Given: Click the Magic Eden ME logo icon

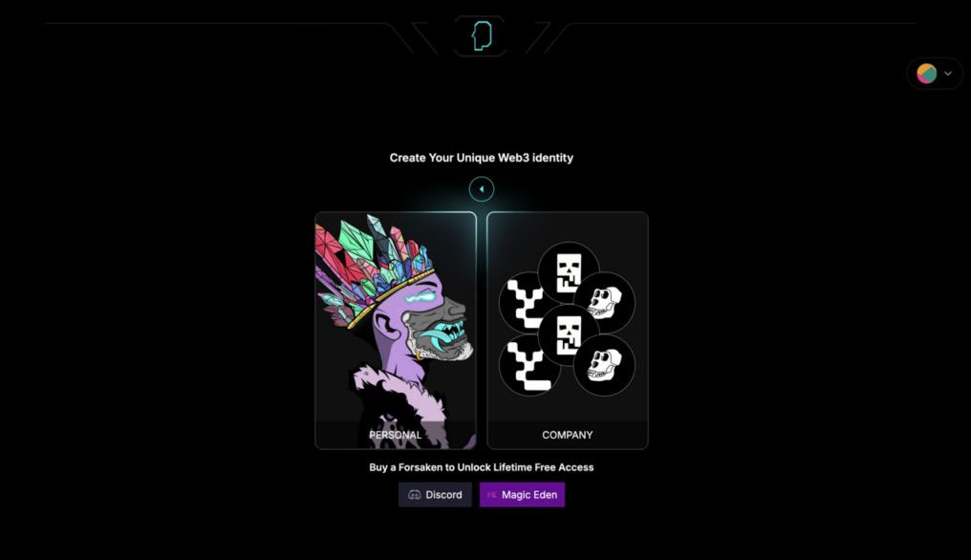Looking at the screenshot, I should [491, 495].
